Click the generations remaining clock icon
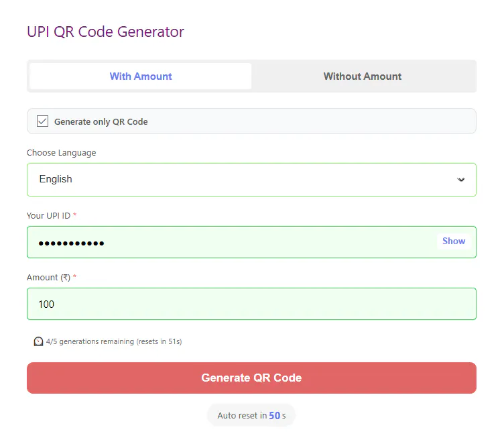Image resolution: width=504 pixels, height=446 pixels. point(38,341)
